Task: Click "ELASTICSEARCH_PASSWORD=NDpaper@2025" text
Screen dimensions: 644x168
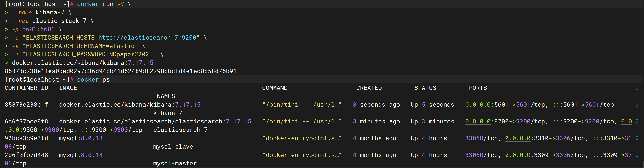Action: click(x=89, y=54)
